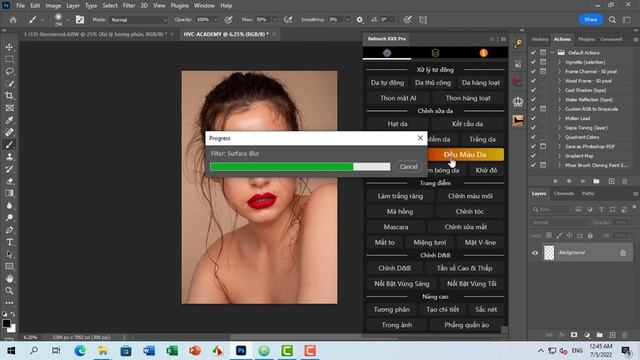
Task: Click the key icon in side panel strip
Action: click(518, 44)
